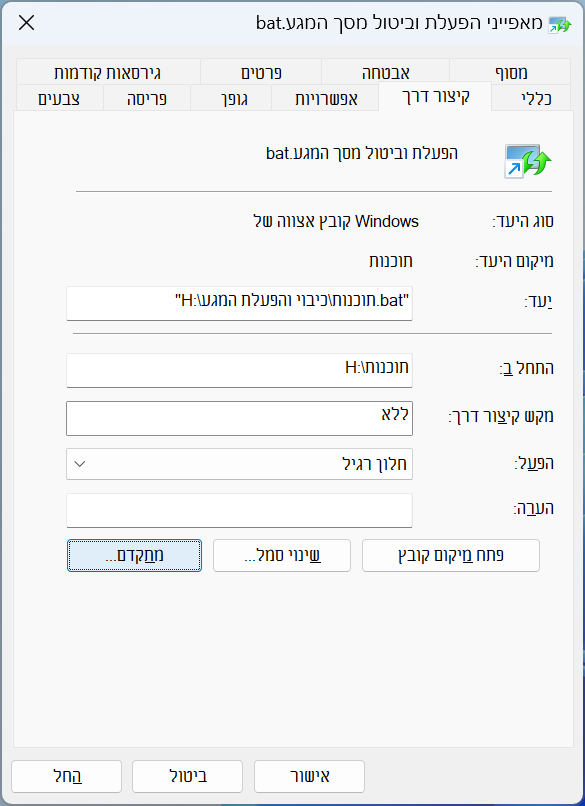Click the empty הערה comment field
The width and height of the screenshot is (585, 806).
click(x=240, y=510)
